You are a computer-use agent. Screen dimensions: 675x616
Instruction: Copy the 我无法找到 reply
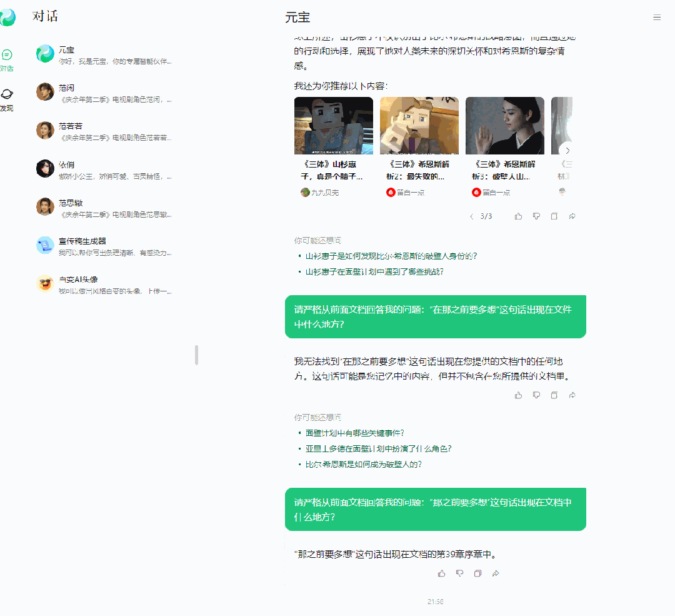(x=554, y=395)
